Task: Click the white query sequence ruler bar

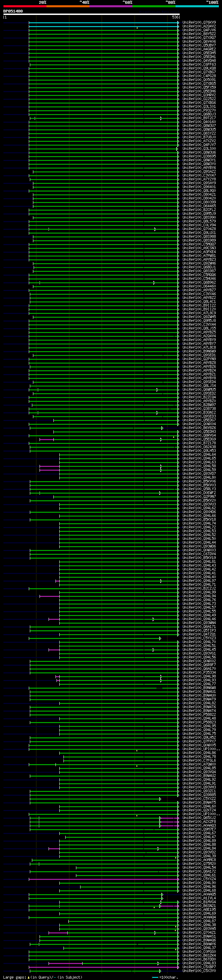Action: (x=91, y=15)
